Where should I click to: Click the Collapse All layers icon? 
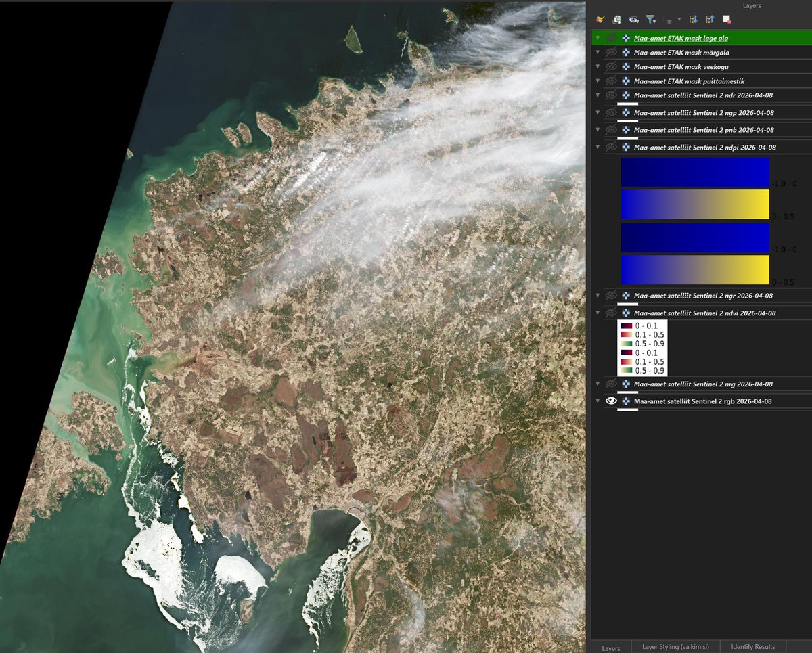pyautogui.click(x=710, y=20)
